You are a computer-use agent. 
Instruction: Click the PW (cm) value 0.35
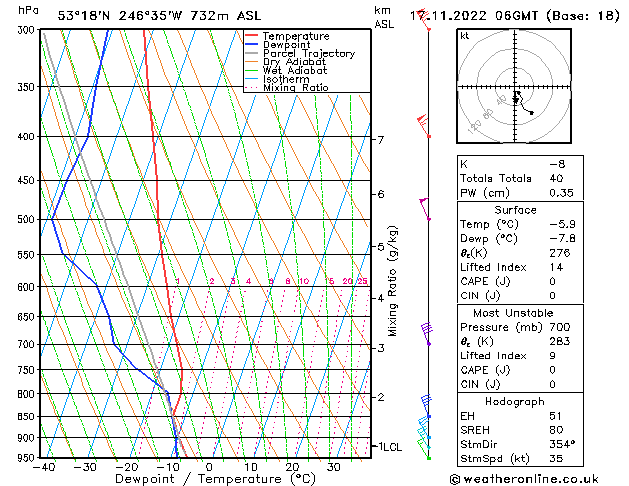point(562,193)
